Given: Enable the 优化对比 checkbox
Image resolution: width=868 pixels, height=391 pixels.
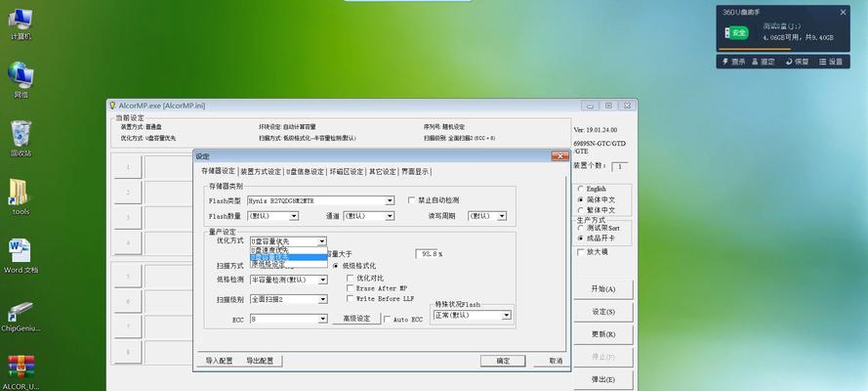Looking at the screenshot, I should [x=350, y=278].
